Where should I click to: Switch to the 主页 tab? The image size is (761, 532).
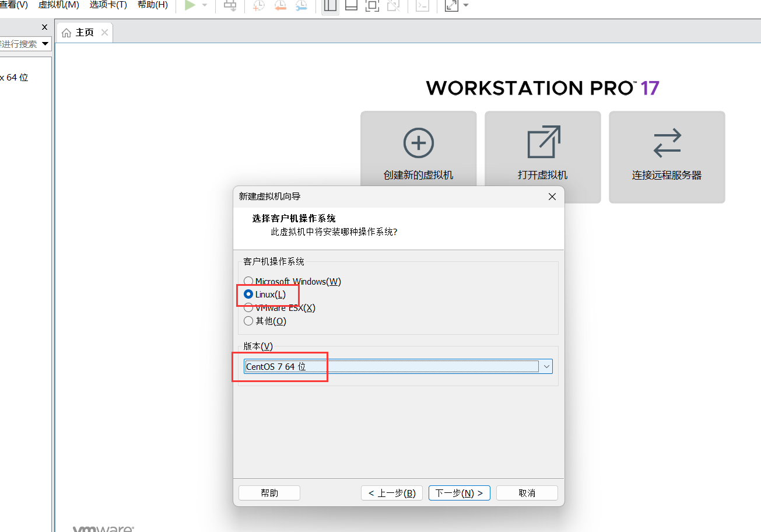point(84,33)
